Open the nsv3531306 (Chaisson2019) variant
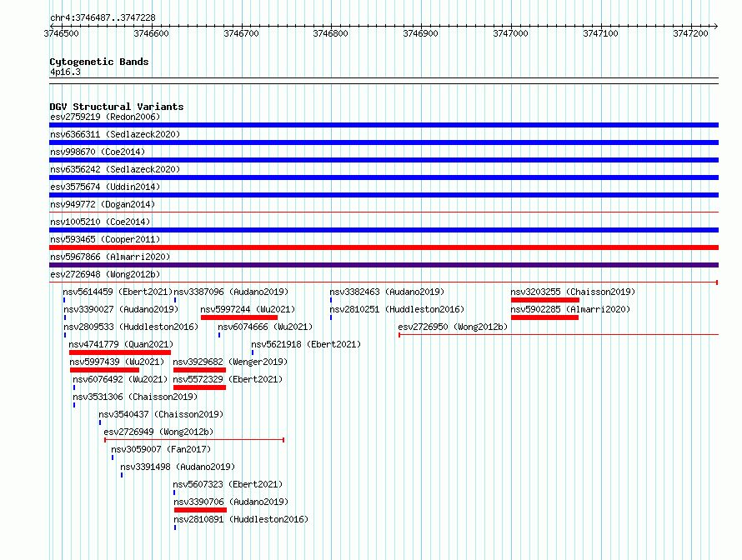Viewport: 742px width, 560px height. coord(135,397)
